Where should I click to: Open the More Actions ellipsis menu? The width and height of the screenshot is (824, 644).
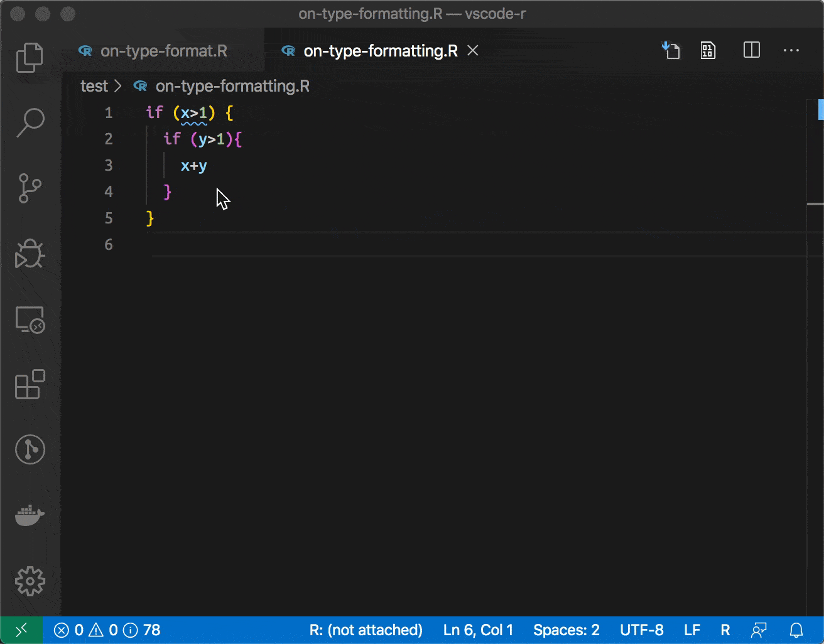point(791,50)
